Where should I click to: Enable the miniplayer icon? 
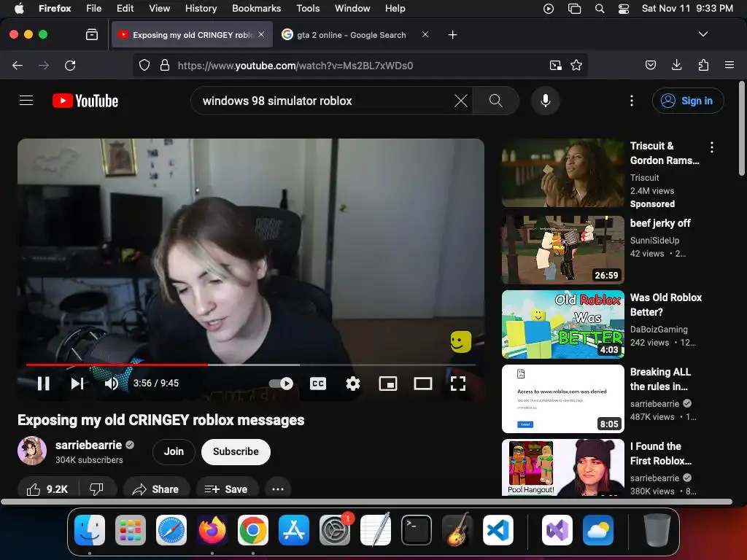pyautogui.click(x=388, y=384)
